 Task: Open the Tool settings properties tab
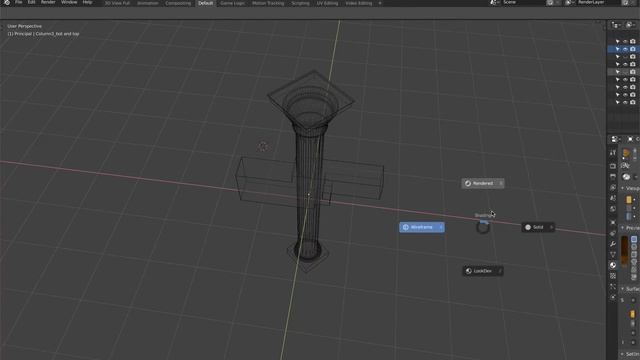613,153
